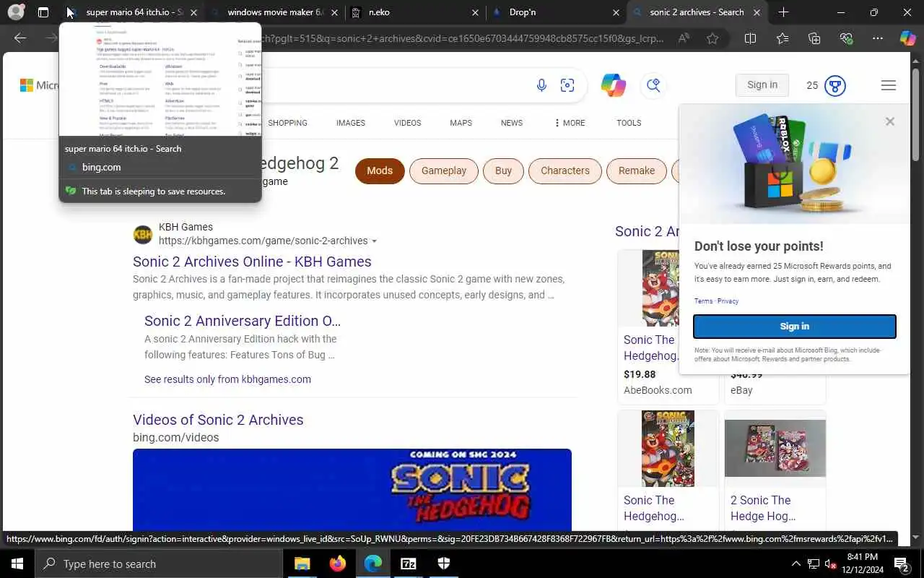Open the search TOOLS option
Image resolution: width=924 pixels, height=578 pixels.
point(629,123)
